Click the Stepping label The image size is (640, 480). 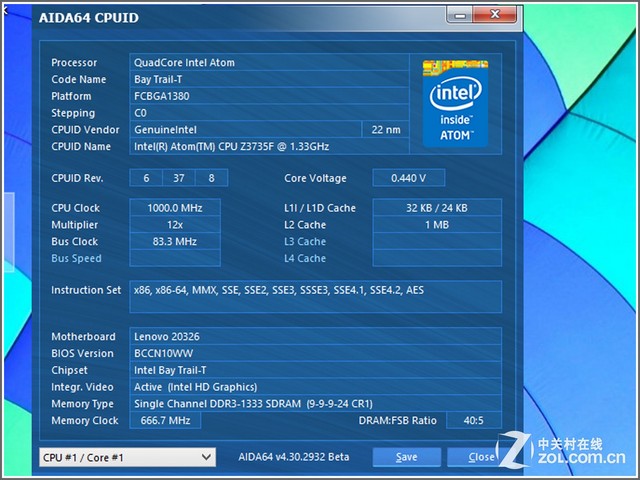(73, 113)
